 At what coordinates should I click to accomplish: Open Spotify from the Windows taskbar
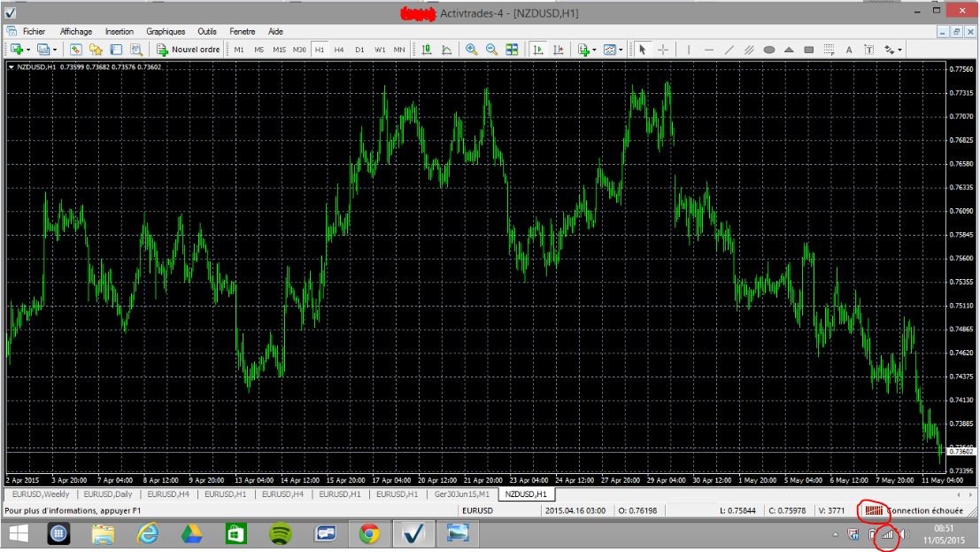coord(281,534)
